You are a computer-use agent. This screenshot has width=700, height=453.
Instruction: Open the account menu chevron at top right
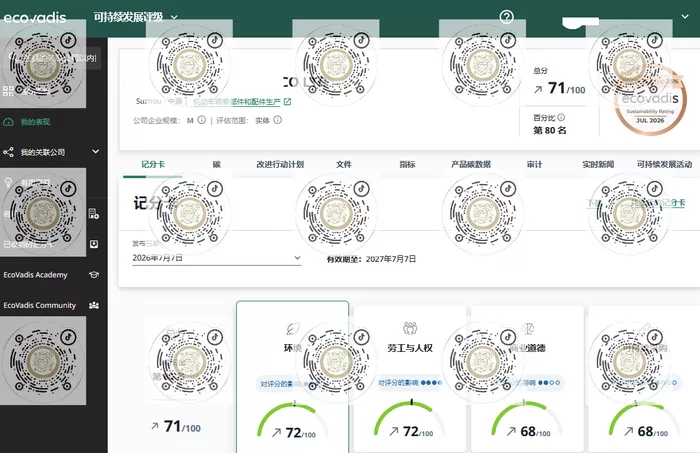pyautogui.click(x=685, y=17)
